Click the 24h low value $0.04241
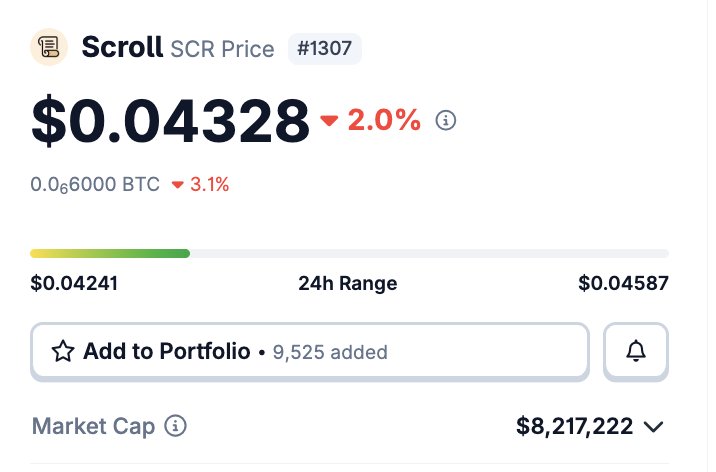Screen dimensions: 716x472 pos(74,283)
